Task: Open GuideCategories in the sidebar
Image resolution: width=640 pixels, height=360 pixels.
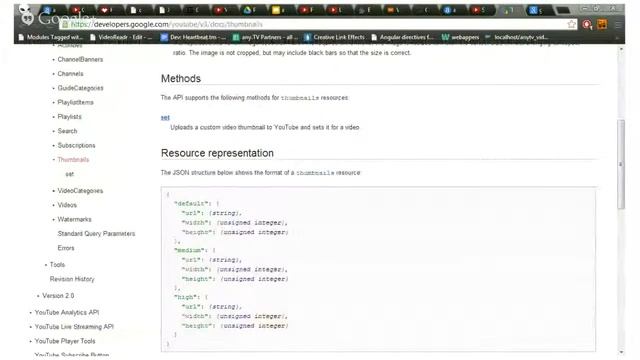Action: 80,88
